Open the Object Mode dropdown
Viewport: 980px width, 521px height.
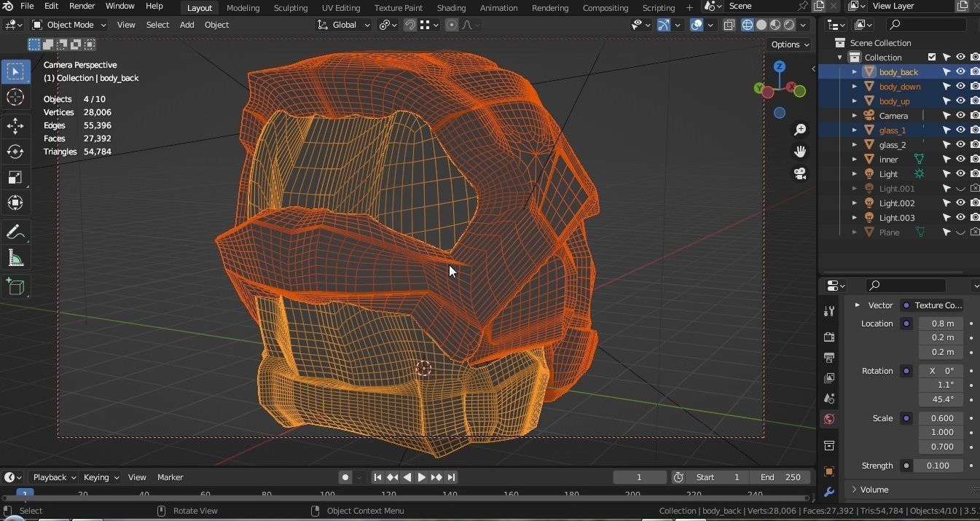pyautogui.click(x=69, y=25)
